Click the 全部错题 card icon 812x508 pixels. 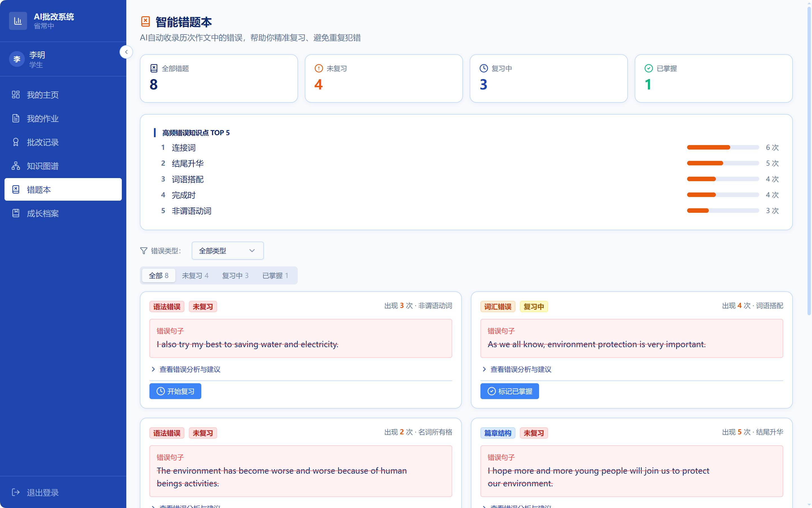click(154, 68)
